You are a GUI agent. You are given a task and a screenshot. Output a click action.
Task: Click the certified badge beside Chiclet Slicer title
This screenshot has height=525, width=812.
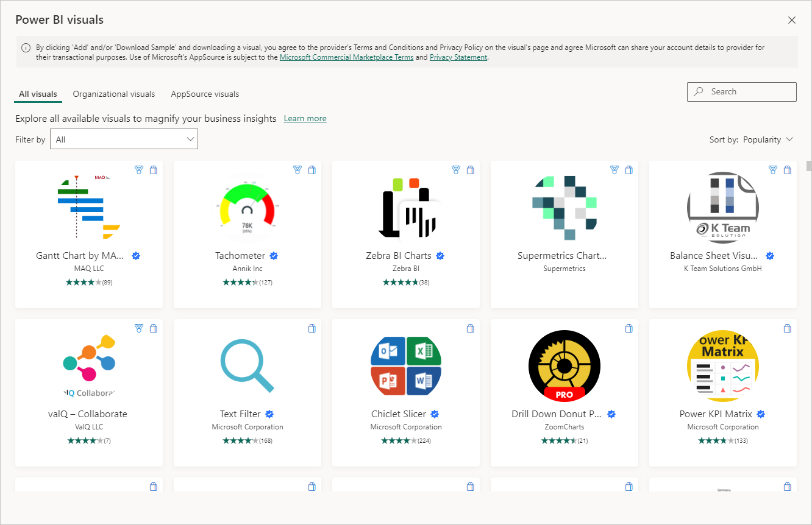coord(435,414)
